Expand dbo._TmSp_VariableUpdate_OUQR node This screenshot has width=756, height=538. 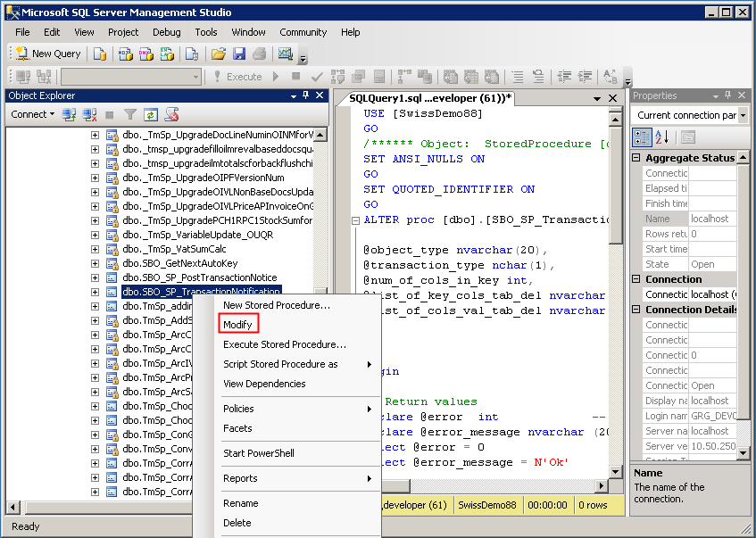click(x=95, y=235)
